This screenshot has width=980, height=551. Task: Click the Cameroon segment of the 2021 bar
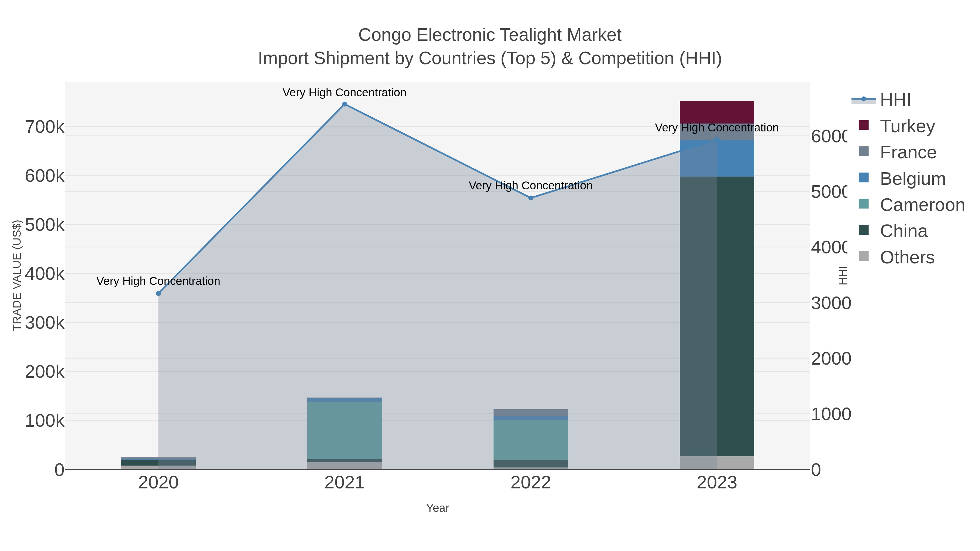345,430
